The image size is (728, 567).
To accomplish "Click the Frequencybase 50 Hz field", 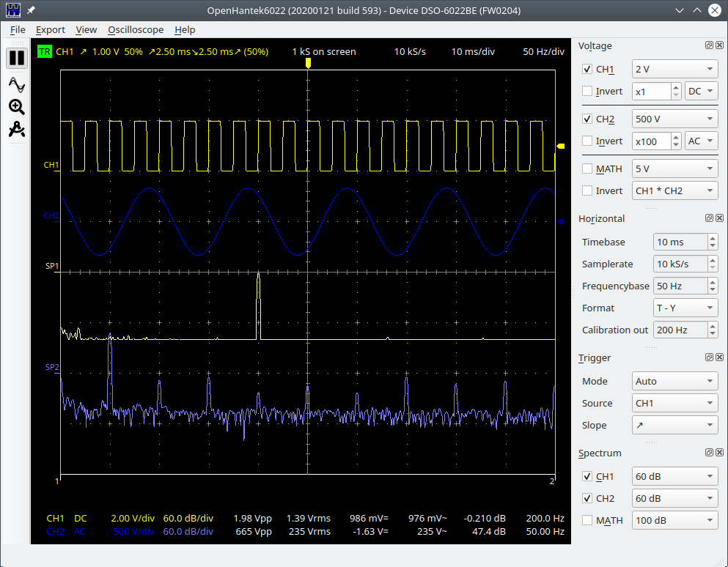I will tap(680, 286).
